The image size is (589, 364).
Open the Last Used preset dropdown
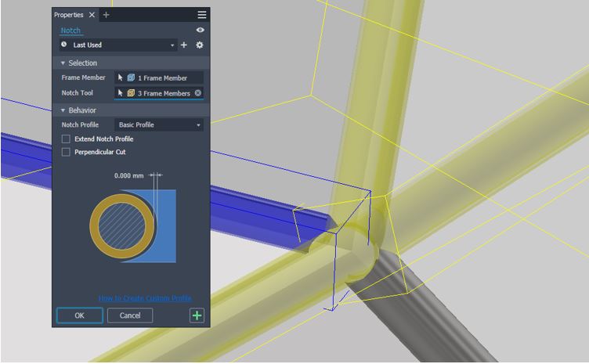click(118, 45)
